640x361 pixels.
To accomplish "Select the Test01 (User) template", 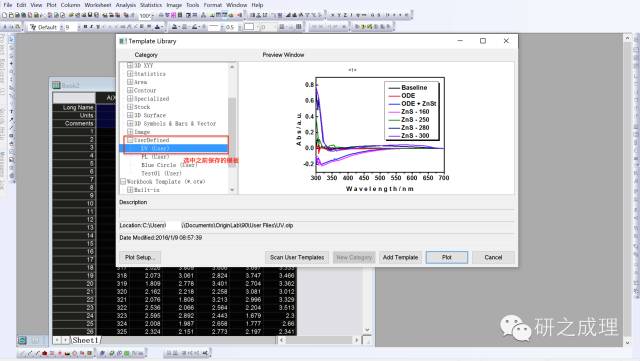I will (x=161, y=173).
